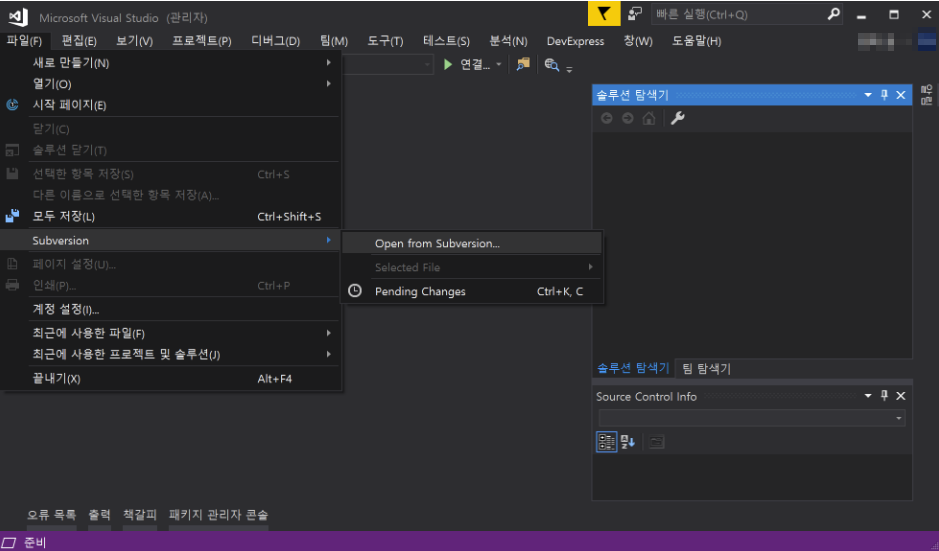Open the 도움말(H) menu
The image size is (939, 551).
coord(696,41)
